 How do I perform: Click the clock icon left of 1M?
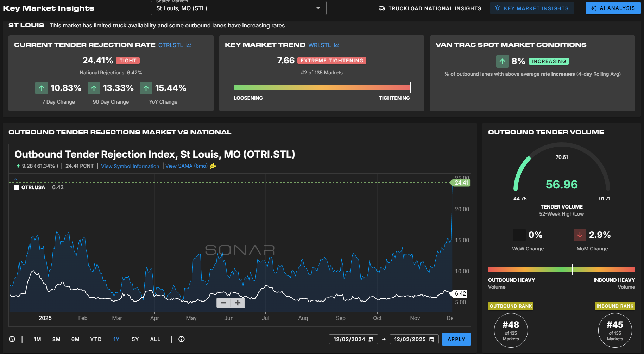pyautogui.click(x=12, y=339)
